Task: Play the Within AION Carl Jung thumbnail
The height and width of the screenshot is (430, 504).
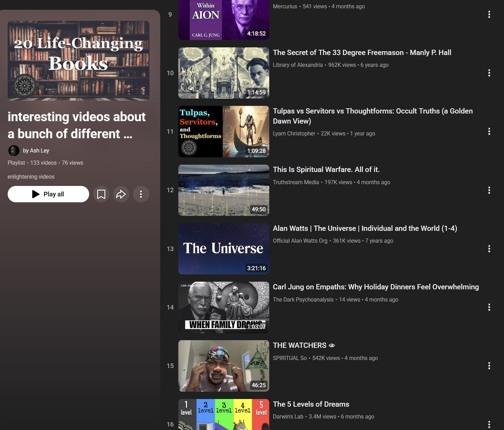Action: [224, 19]
